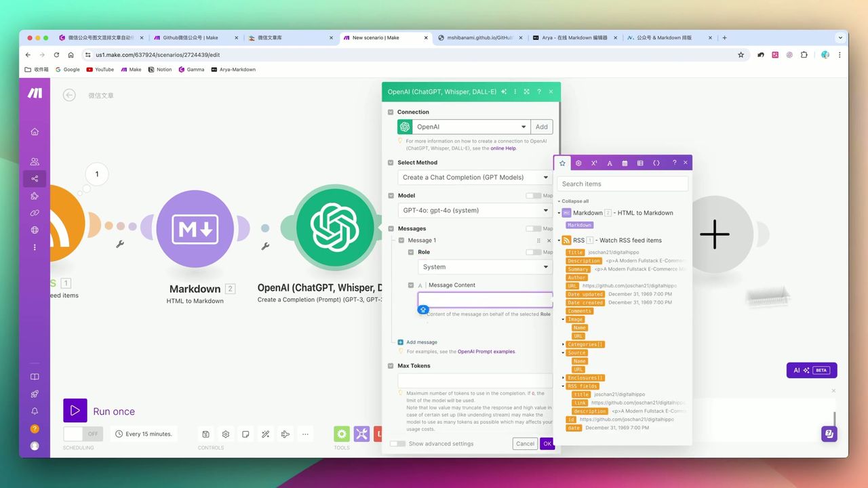Click the Explain flow airplane icon
868x488 pixels.
pos(285,434)
